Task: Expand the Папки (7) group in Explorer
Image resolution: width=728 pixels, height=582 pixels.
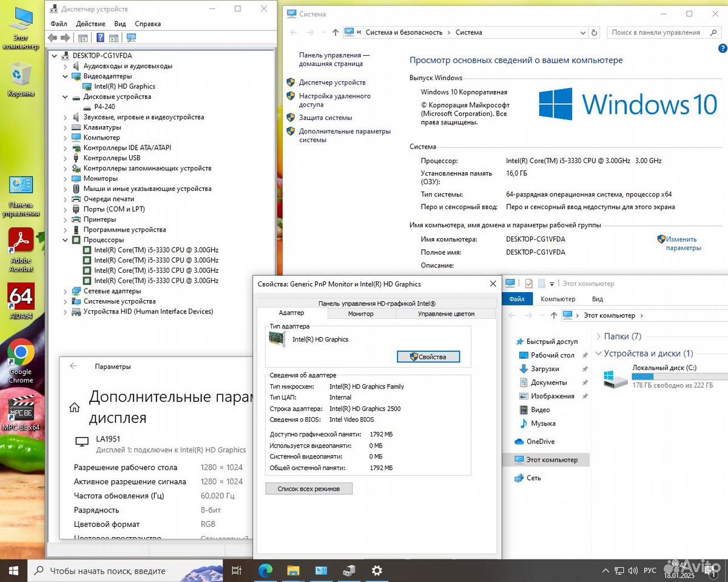Action: point(599,336)
